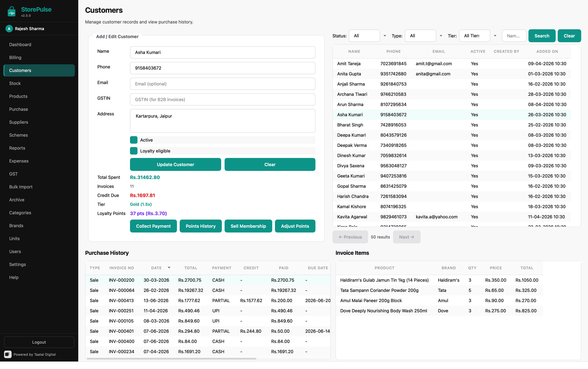This screenshot has width=588, height=369.
Task: Go to the Next results page
Action: [407, 237]
